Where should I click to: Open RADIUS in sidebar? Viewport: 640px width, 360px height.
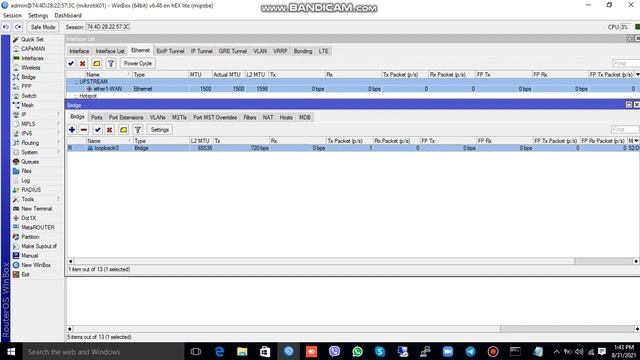tap(31, 190)
